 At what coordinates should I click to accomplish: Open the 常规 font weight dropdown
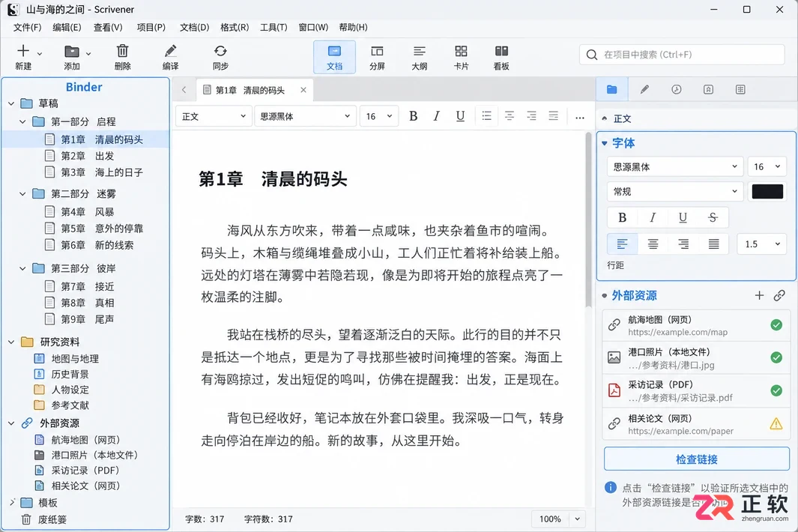point(675,191)
